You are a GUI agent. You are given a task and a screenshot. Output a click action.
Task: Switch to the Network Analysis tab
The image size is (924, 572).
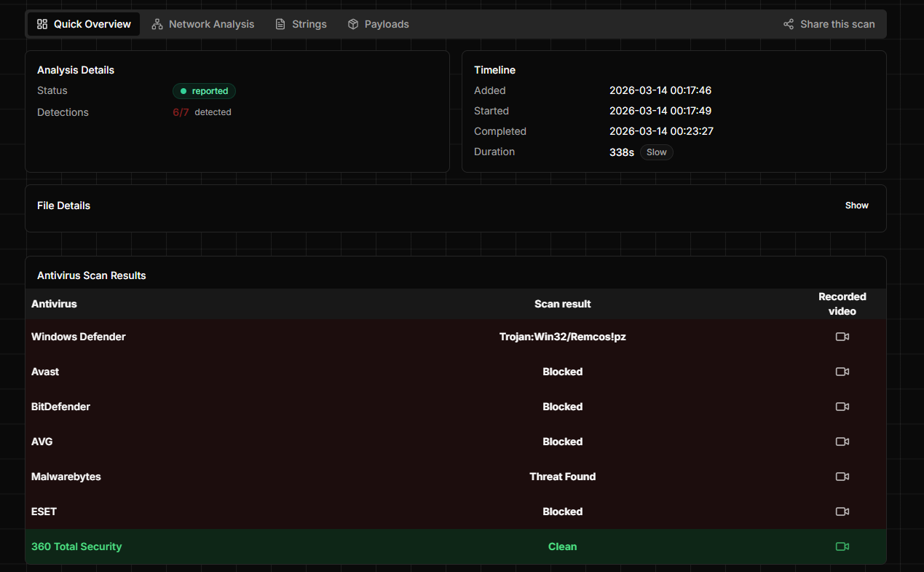pyautogui.click(x=203, y=24)
